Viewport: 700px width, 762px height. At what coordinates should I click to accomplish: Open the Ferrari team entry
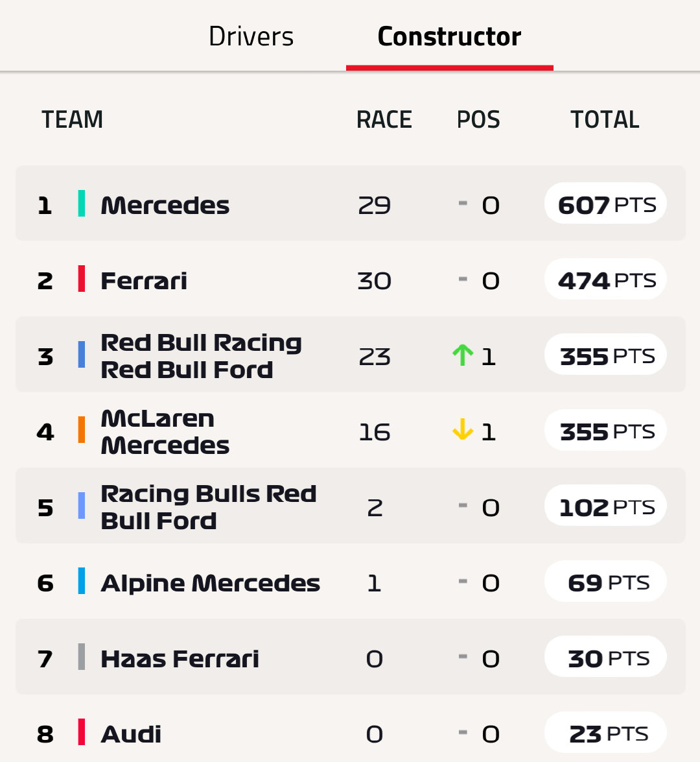(x=350, y=279)
